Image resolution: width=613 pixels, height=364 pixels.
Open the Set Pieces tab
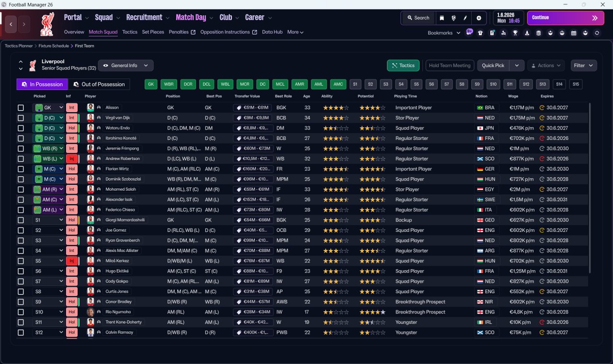click(153, 32)
